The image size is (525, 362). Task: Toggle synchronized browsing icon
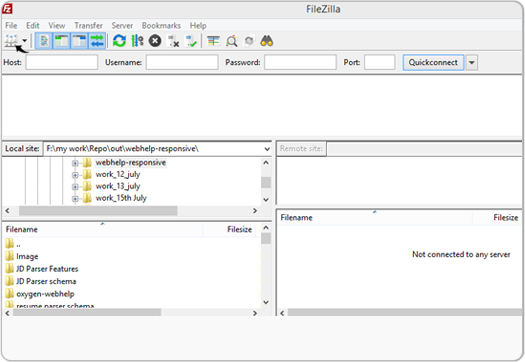click(249, 41)
